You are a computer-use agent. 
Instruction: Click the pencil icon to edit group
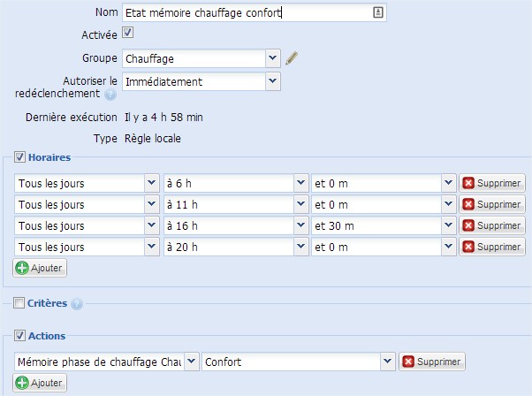pos(293,58)
